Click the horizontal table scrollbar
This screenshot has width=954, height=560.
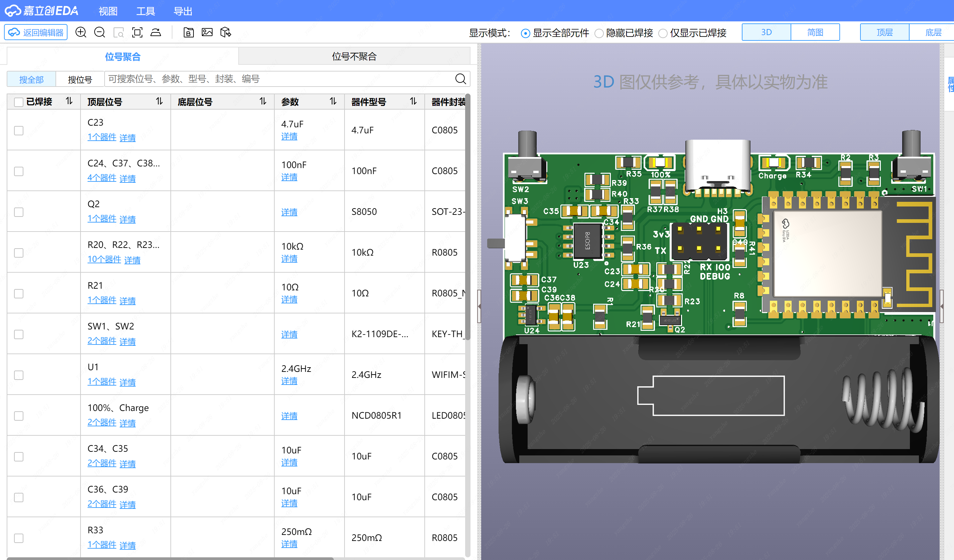(x=170, y=558)
